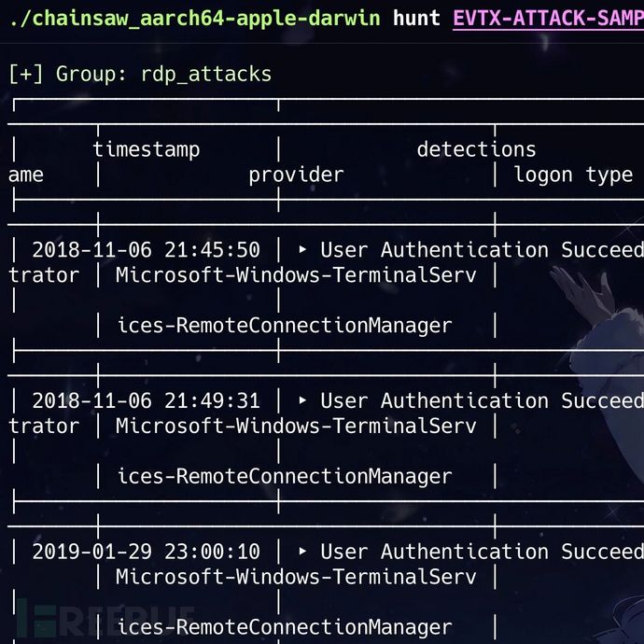Viewport: 644px width, 644px height.
Task: Click the timestamp column header
Action: tap(147, 149)
